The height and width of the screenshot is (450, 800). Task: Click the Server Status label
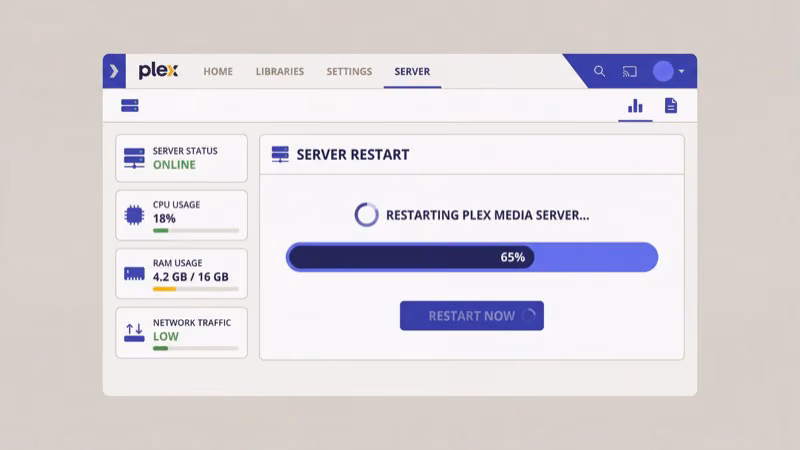(185, 151)
